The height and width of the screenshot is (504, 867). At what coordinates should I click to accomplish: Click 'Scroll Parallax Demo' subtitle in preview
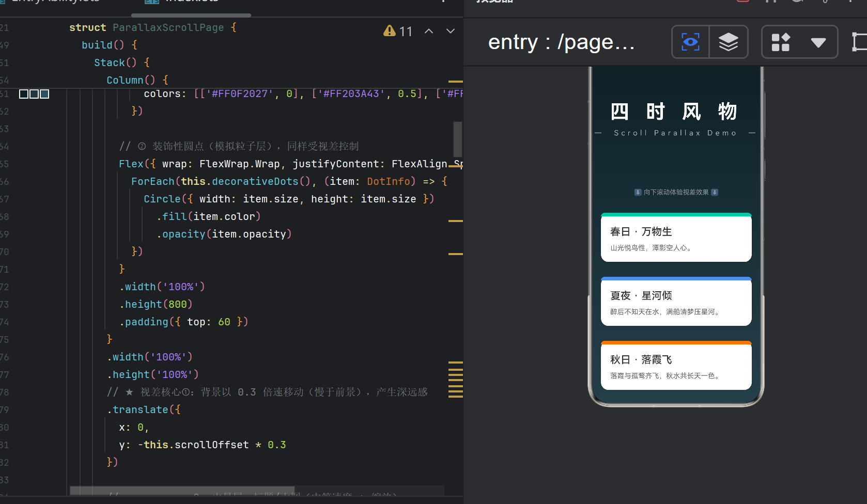pyautogui.click(x=675, y=133)
